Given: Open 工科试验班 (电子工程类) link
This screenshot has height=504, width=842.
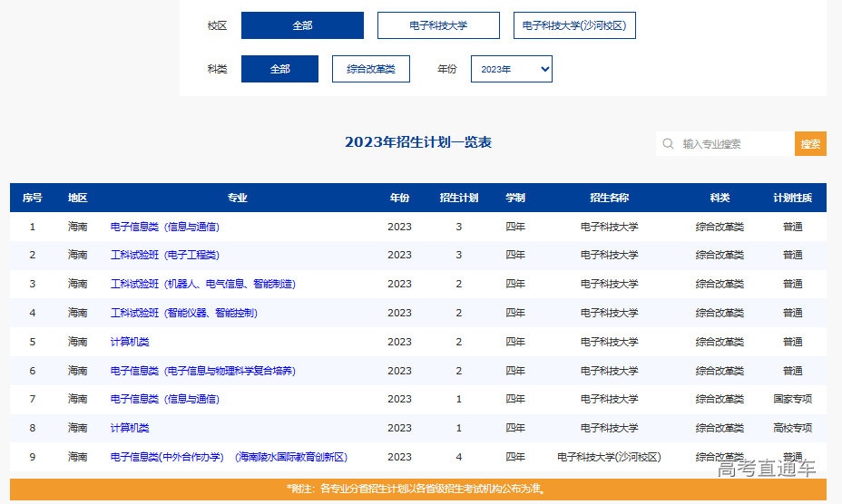Looking at the screenshot, I should [x=165, y=255].
